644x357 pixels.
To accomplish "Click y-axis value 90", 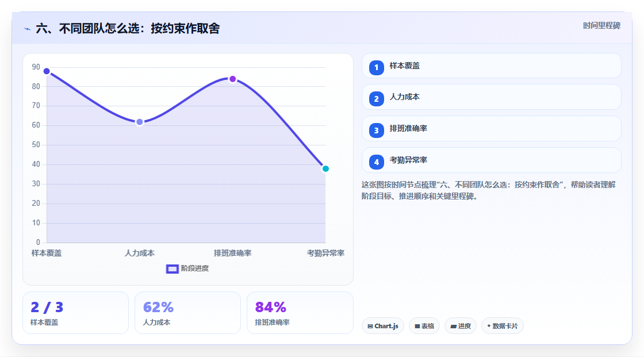I will pos(36,67).
